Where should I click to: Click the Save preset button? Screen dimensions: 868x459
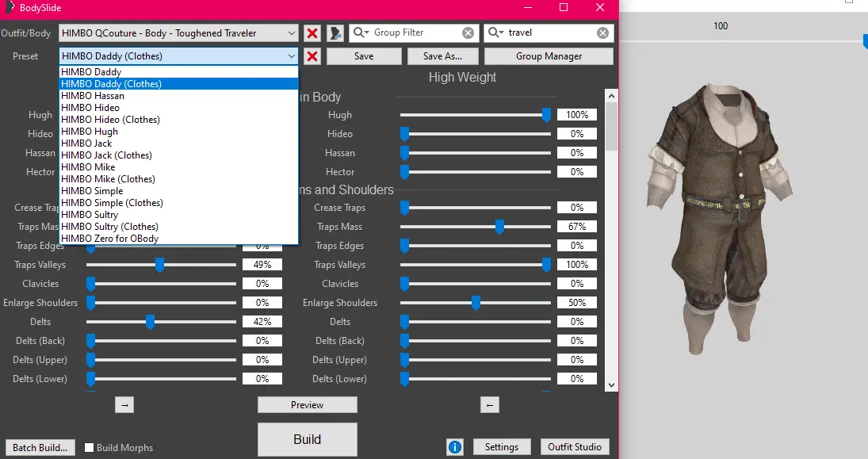click(364, 56)
